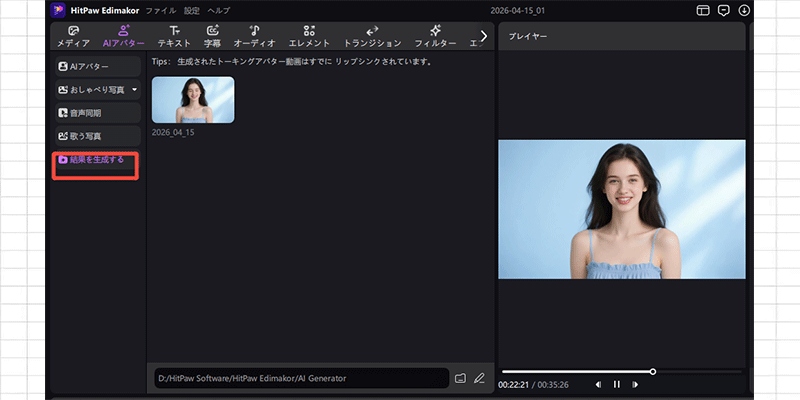This screenshot has width=800, height=400.
Task: Open the ファイル menu
Action: point(161,10)
